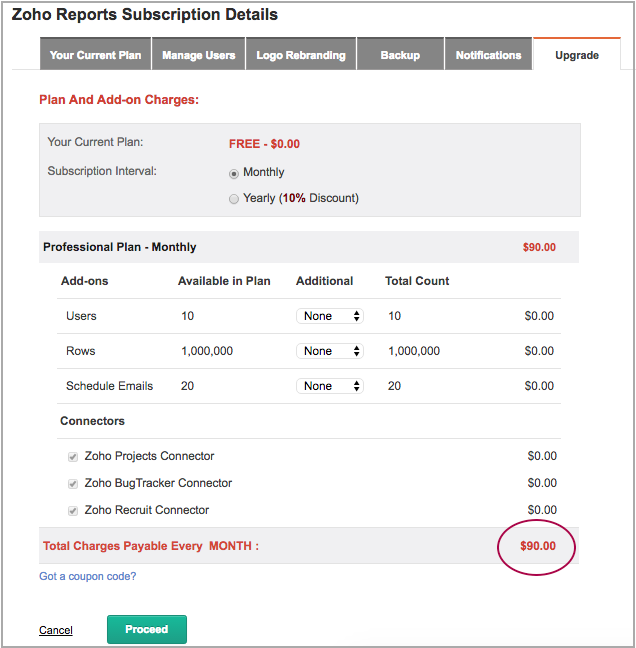Click the circled $90.00 total amount
The height and width of the screenshot is (648, 636).
point(537,546)
